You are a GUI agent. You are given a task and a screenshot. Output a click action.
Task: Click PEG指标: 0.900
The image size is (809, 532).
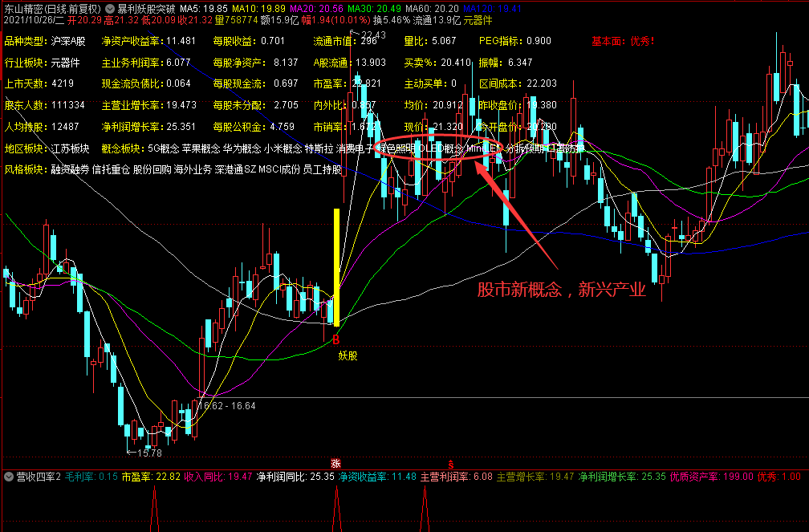515,41
